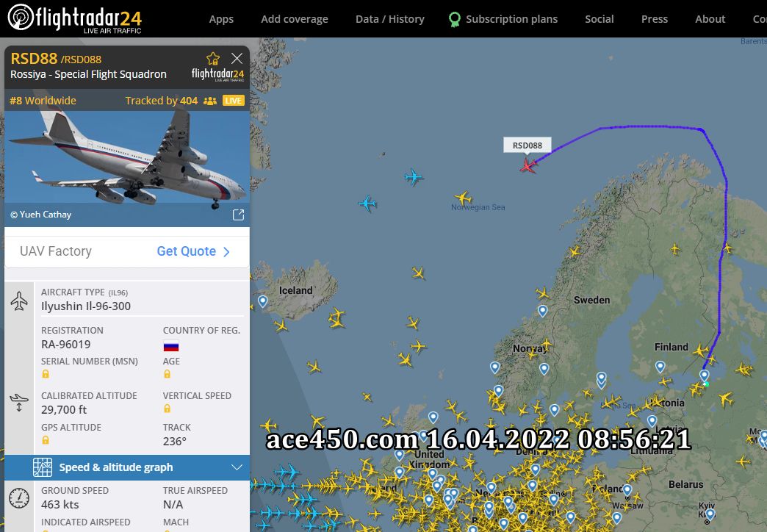Click the lock icon under GPS Altitude
The height and width of the screenshot is (532, 767).
46,440
